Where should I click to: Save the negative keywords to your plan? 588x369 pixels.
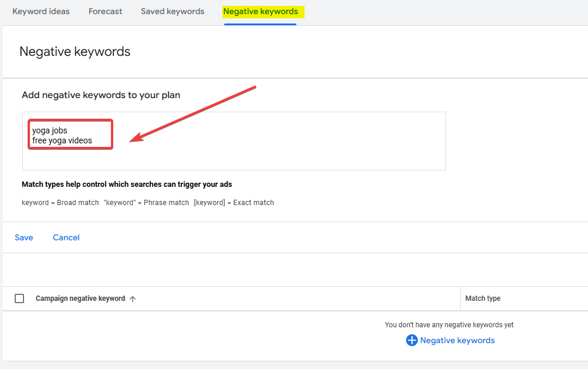(x=23, y=237)
